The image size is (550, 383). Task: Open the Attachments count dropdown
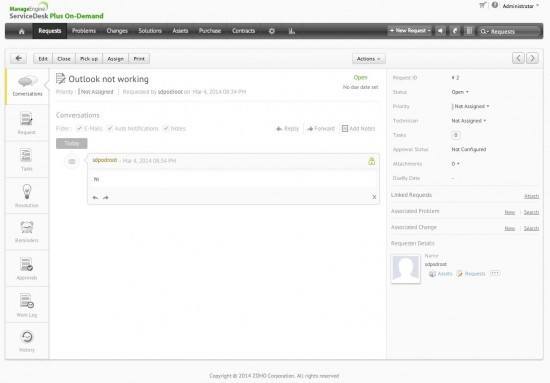click(x=455, y=164)
